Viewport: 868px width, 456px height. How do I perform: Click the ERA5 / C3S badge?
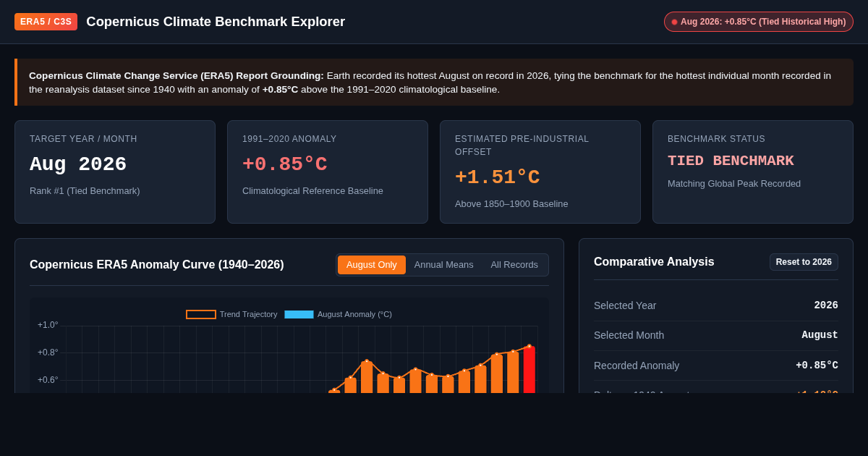tap(46, 22)
